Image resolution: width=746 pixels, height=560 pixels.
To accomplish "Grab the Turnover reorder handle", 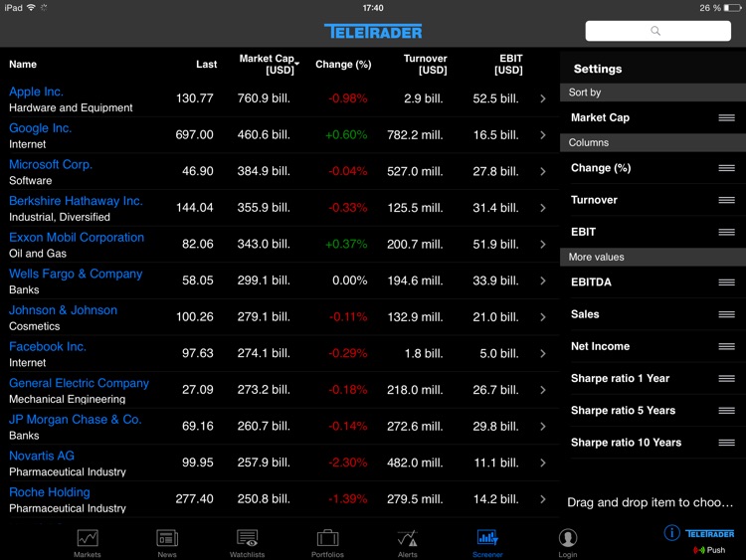I will point(726,200).
